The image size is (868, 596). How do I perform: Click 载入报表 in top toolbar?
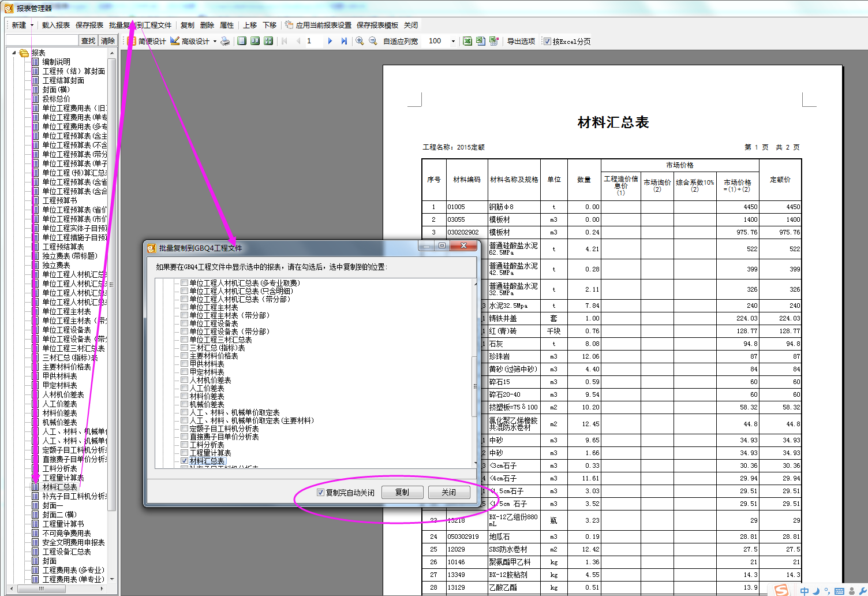pyautogui.click(x=56, y=25)
